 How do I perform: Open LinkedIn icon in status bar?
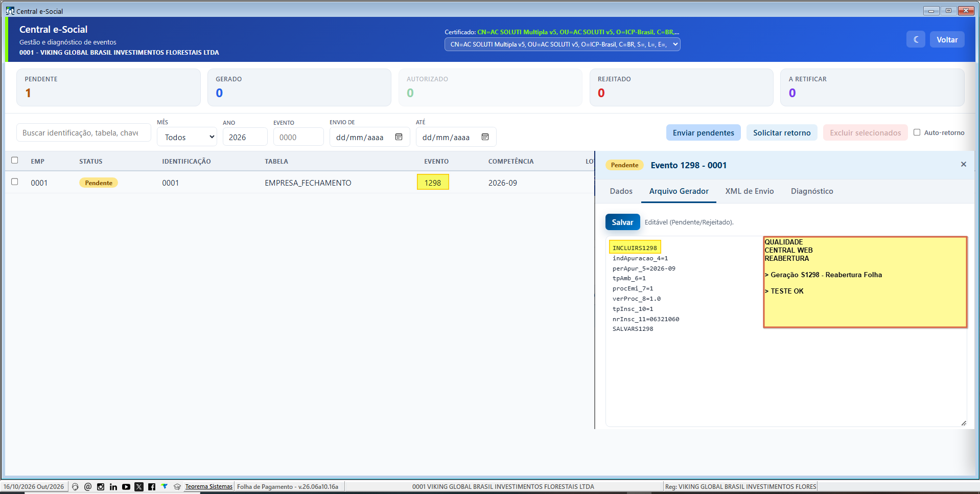click(x=113, y=487)
